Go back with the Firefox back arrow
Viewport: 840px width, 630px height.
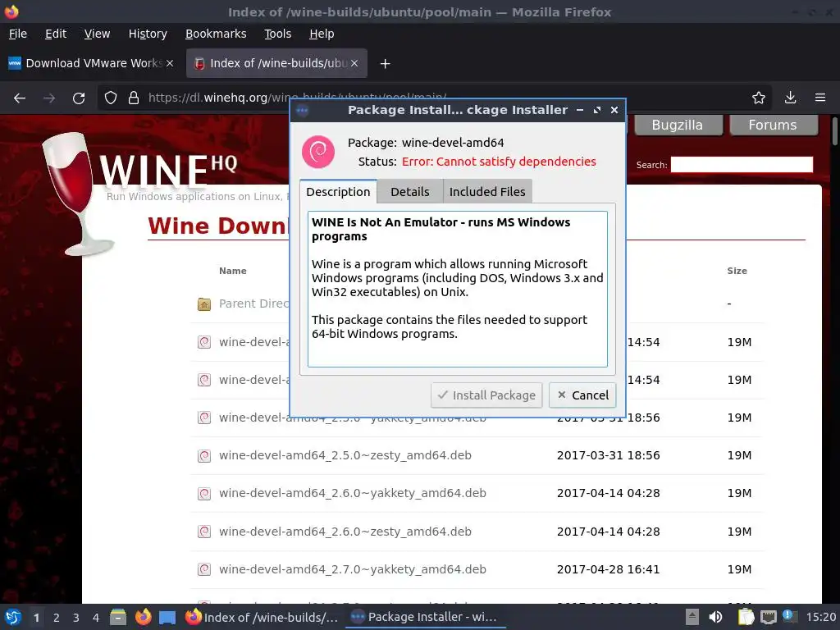pos(20,98)
